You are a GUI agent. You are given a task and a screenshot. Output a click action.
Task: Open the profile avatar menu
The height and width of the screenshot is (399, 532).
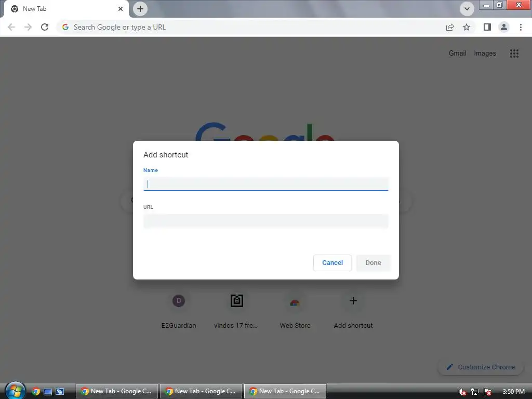504,27
